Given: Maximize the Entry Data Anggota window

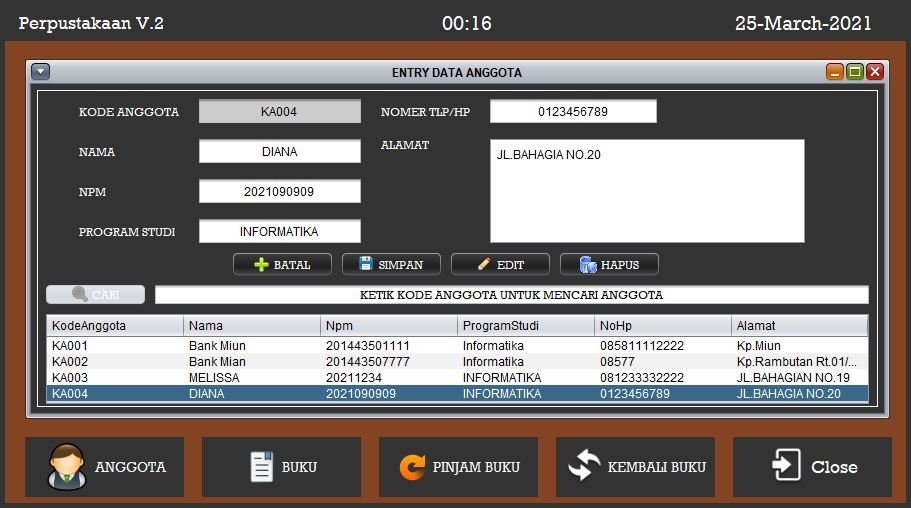Looking at the screenshot, I should click(x=855, y=72).
